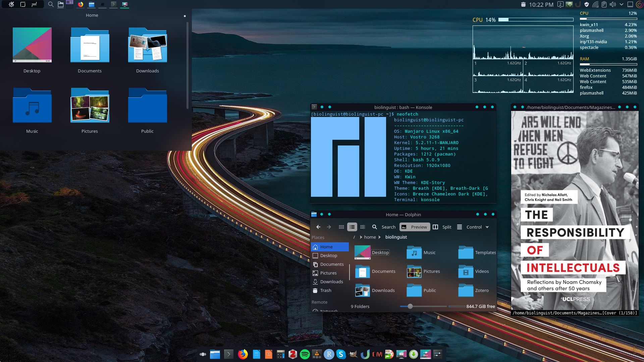Activate compact list view mode in Dolphin
This screenshot has width=644, height=362.
pos(352,227)
